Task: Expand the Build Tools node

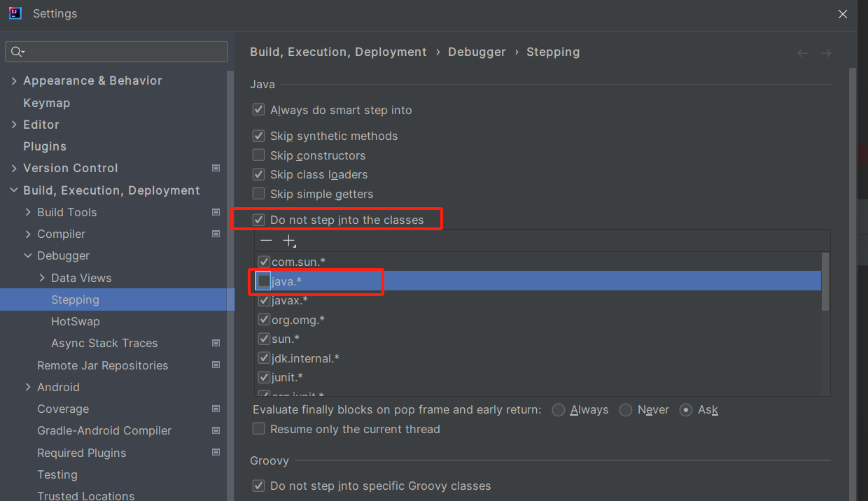Action: coord(28,212)
